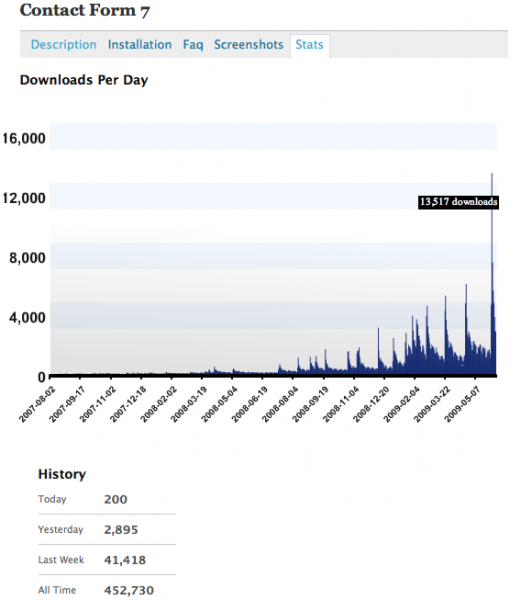Viewport: 521px width, 600px height.
Task: Click the 2,895 Yesterday value
Action: pyautogui.click(x=121, y=530)
